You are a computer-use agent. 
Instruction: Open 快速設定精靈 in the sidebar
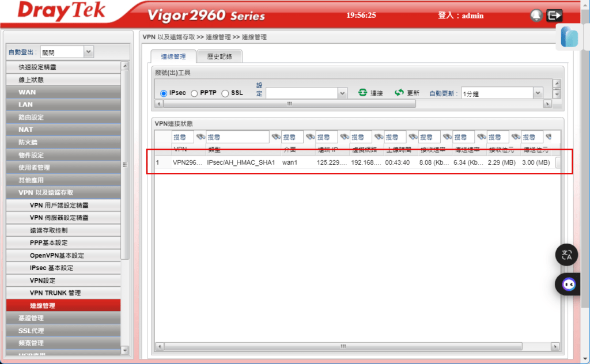tap(63, 67)
